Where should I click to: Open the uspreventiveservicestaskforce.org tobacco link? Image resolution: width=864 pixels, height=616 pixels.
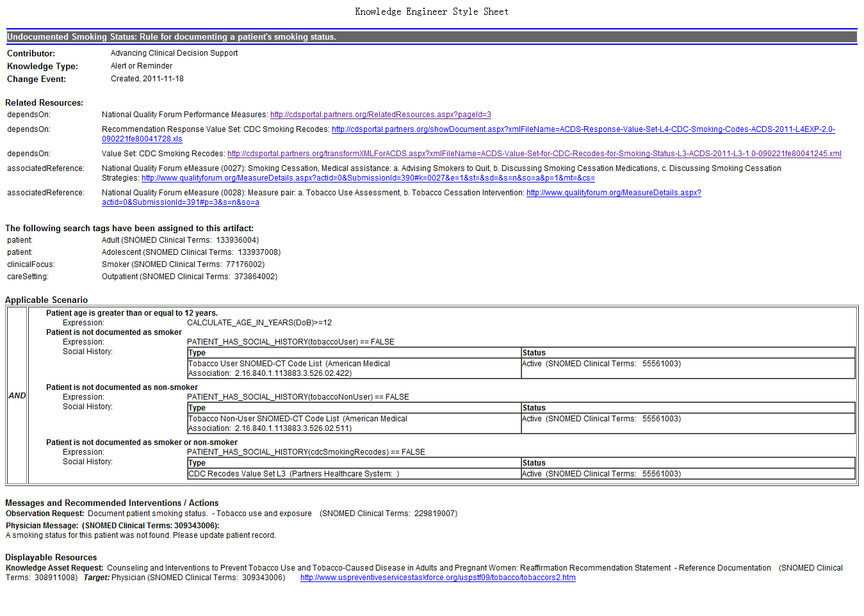pos(437,578)
